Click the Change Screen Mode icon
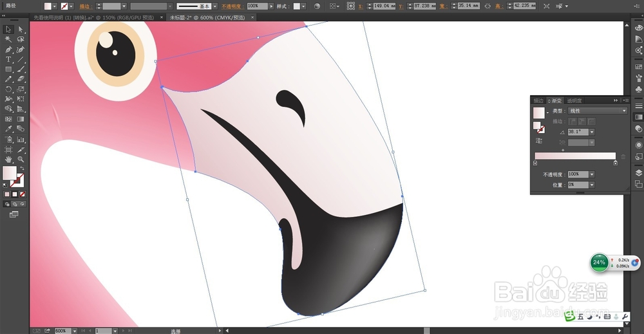Viewport: 644px width, 334px height. (x=14, y=214)
